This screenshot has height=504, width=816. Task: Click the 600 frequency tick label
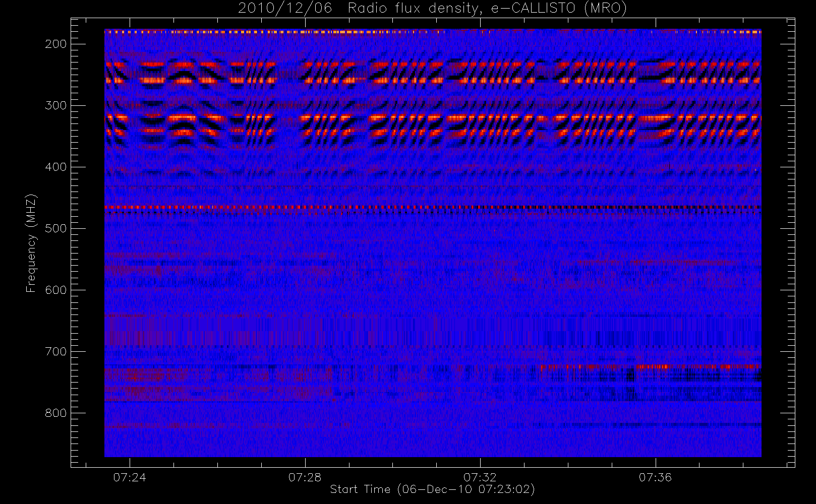(56, 290)
